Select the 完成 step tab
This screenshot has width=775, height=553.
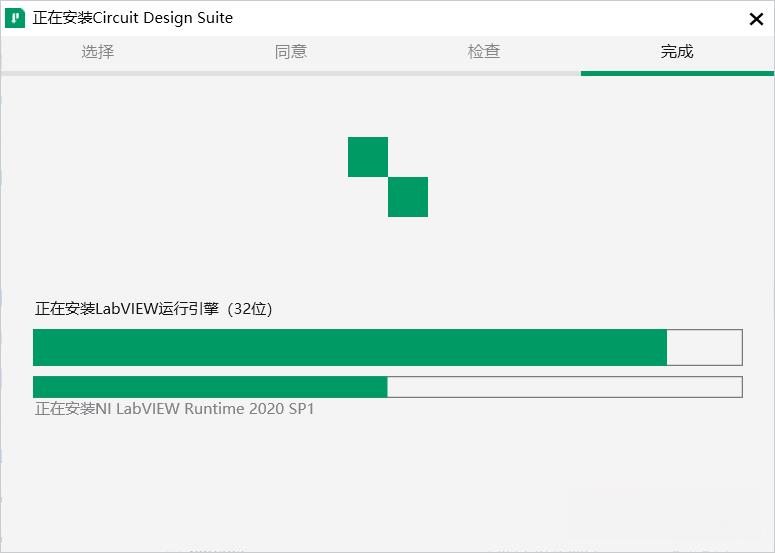pyautogui.click(x=677, y=51)
